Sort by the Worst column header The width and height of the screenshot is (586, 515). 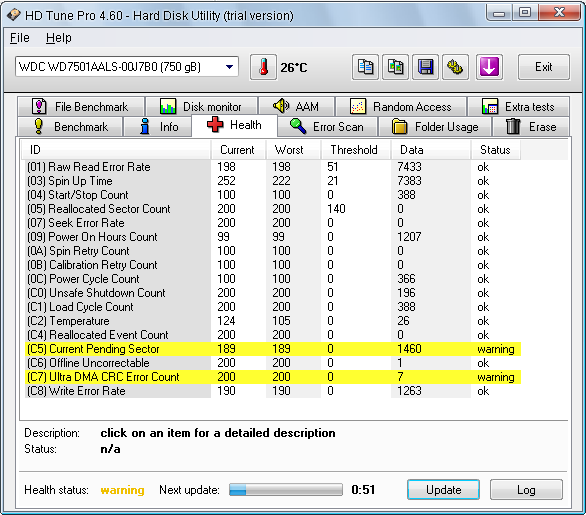click(293, 150)
